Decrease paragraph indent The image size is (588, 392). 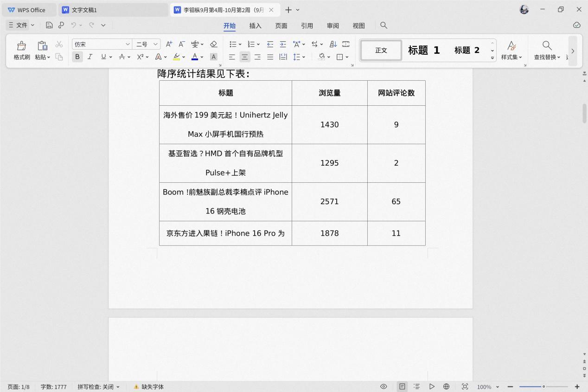[270, 44]
